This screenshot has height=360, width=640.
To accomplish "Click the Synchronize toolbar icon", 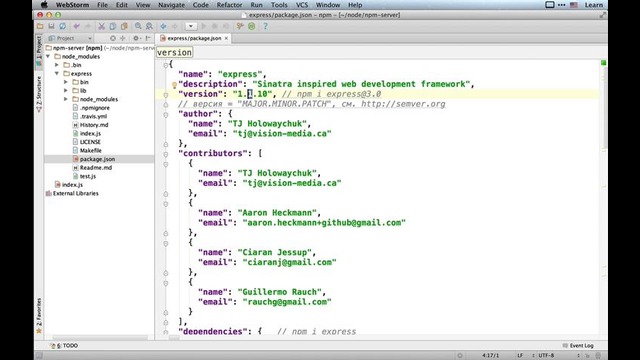I will 62,26.
